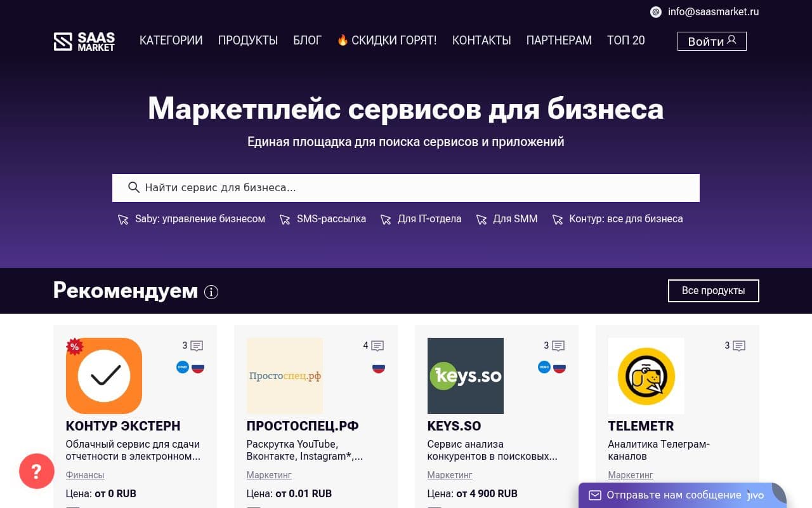Viewport: 812px width, 508px height.
Task: Click the red question mark help button
Action: coord(36,471)
